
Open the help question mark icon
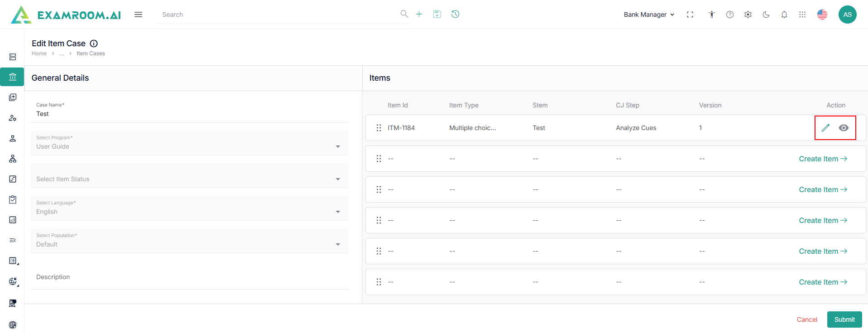click(x=730, y=15)
